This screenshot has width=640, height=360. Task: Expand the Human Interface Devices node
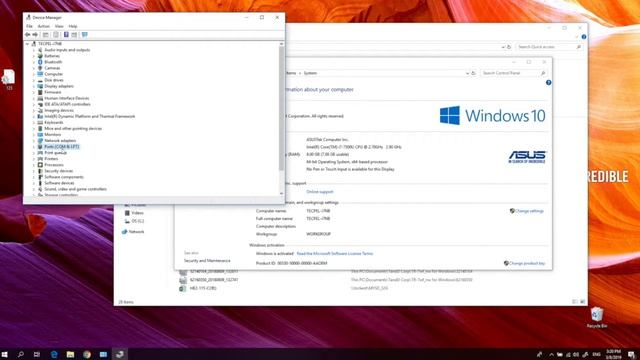[34, 98]
